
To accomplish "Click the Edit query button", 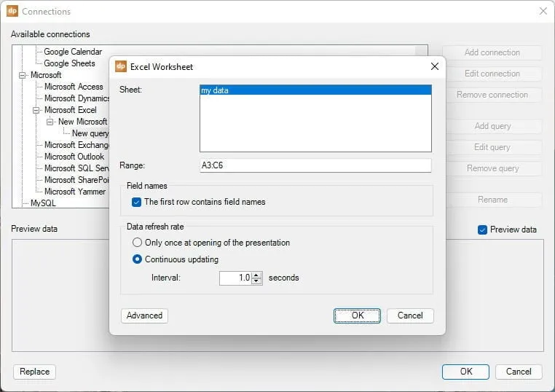I will coord(492,147).
